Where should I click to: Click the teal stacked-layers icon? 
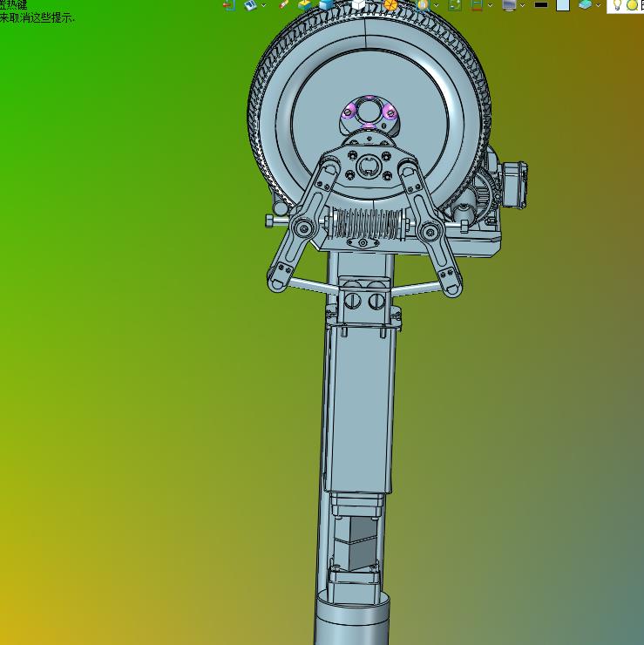(585, 5)
